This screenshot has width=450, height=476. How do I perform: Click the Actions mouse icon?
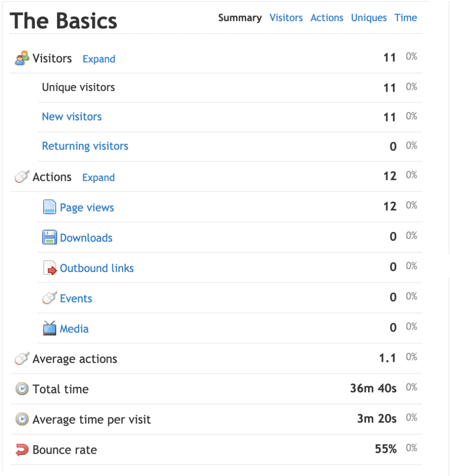(22, 176)
